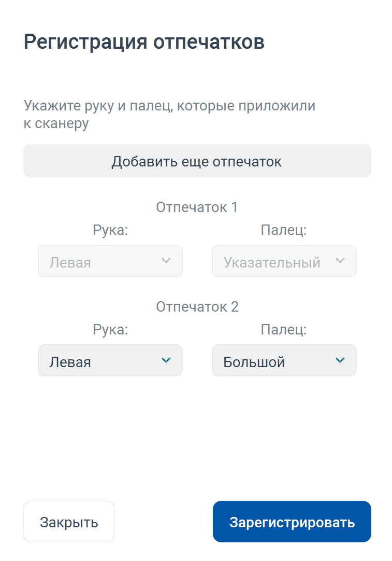Open the Большой finger dropdown
Screen dimensions: 392x561
[x=284, y=360]
